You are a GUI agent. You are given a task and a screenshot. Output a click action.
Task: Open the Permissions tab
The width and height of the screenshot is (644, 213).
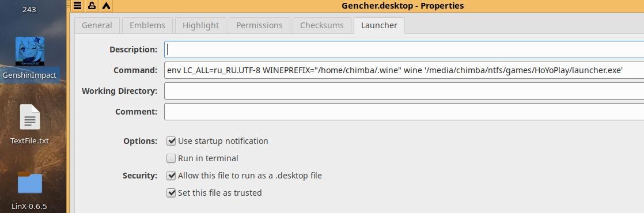[259, 25]
